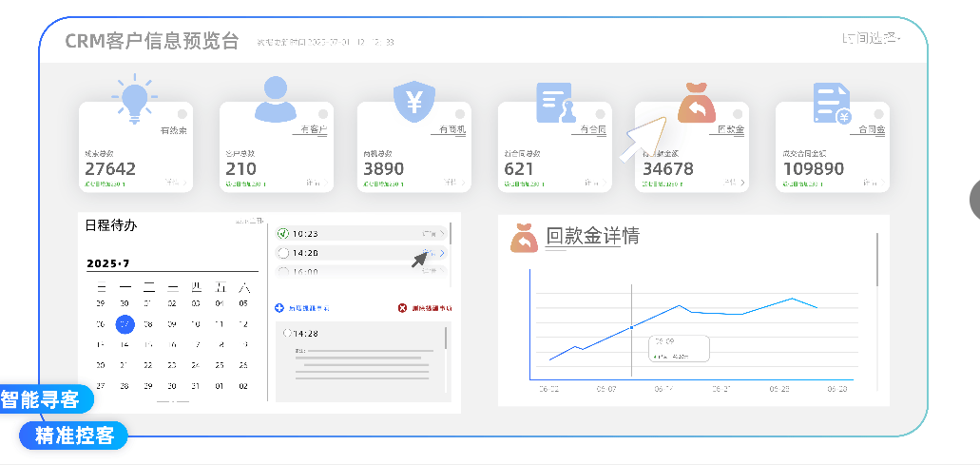Click the contract amount document icon
The image size is (980, 465).
(832, 104)
